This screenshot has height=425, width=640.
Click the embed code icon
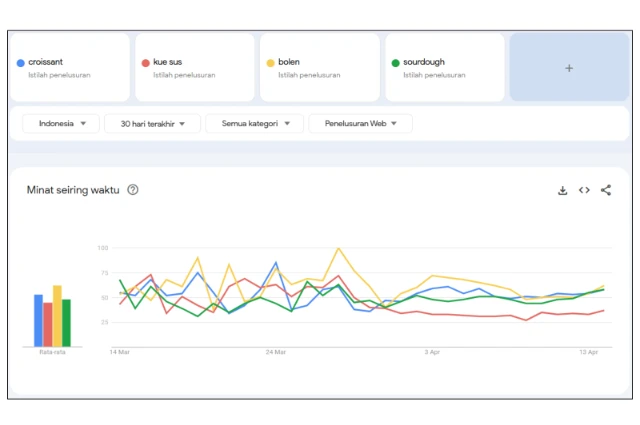[x=584, y=190]
